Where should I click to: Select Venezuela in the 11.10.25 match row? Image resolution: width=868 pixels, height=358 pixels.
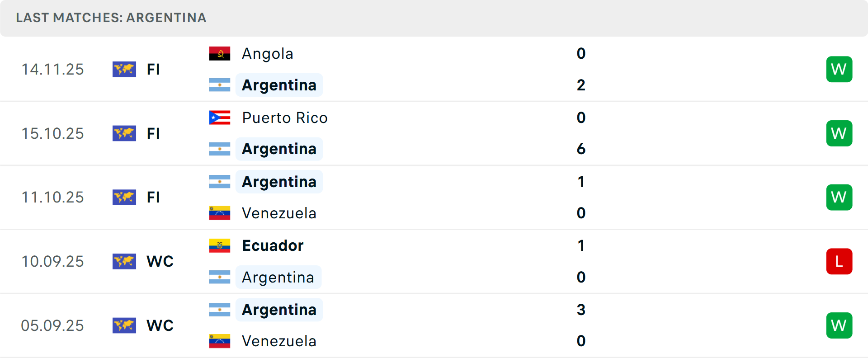(x=279, y=213)
